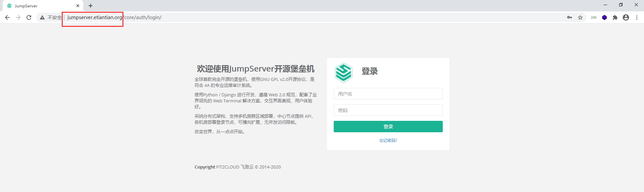Click the green 200 status extension icon
Viewport: 644px width, 192px height.
(593, 17)
